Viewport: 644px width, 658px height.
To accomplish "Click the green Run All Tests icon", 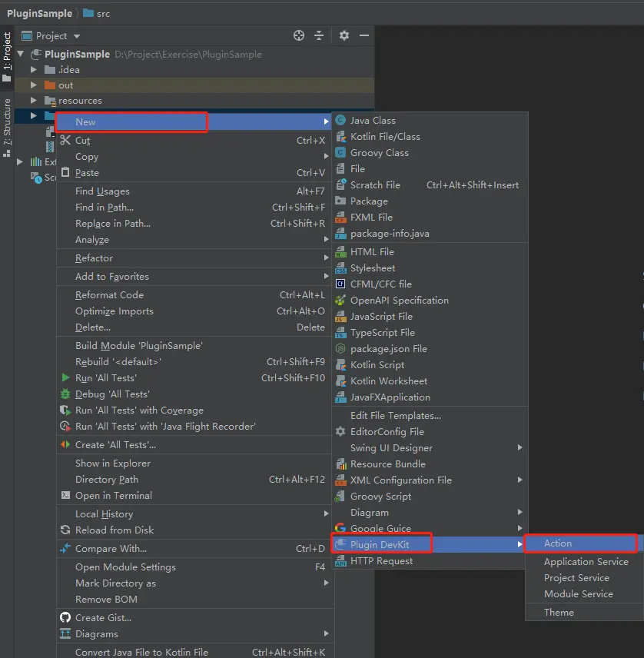I will (x=65, y=377).
